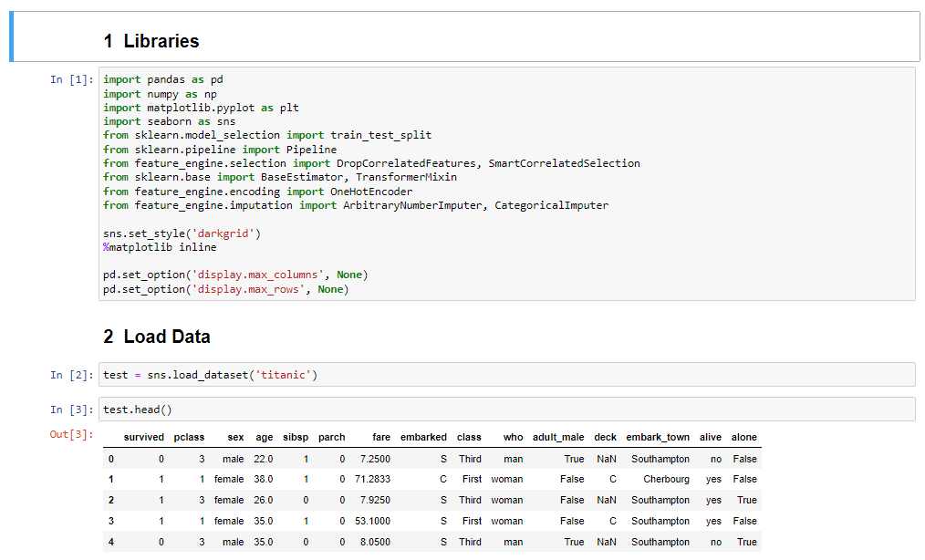Viewport: 925px width, 560px height.
Task: Click the 71.2833 fare value in the table
Action: pos(371,479)
